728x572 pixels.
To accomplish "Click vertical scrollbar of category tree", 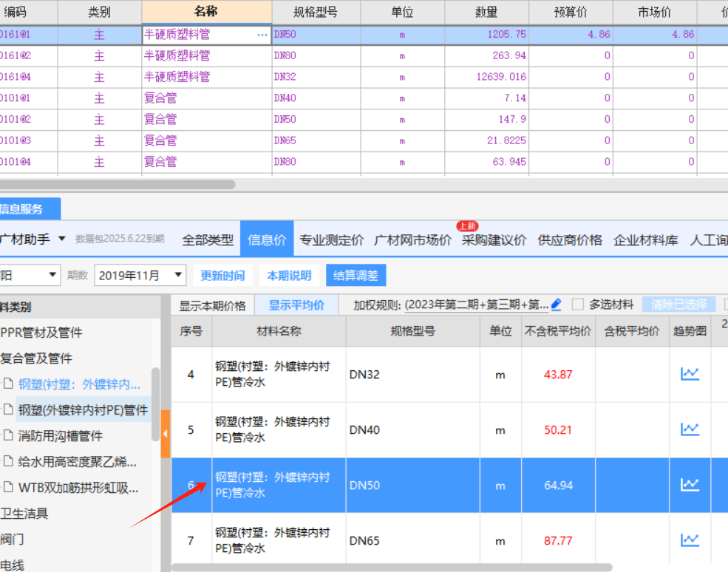I will pyautogui.click(x=155, y=404).
